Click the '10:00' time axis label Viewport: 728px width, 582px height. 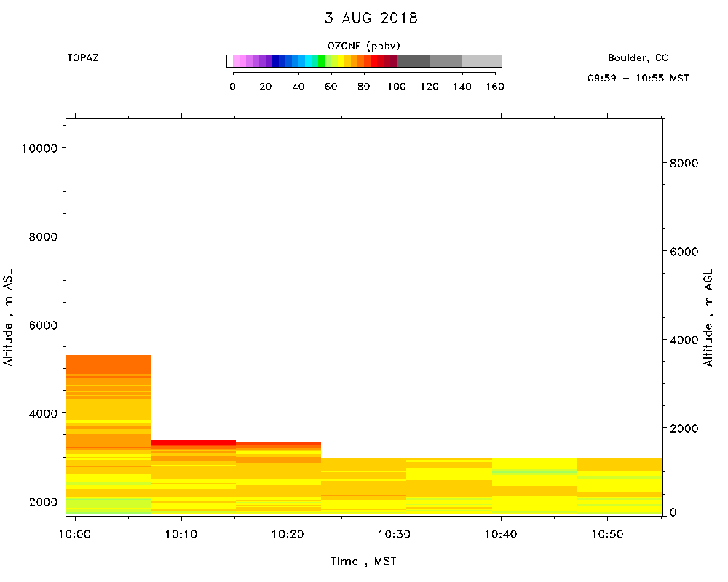pyautogui.click(x=75, y=535)
